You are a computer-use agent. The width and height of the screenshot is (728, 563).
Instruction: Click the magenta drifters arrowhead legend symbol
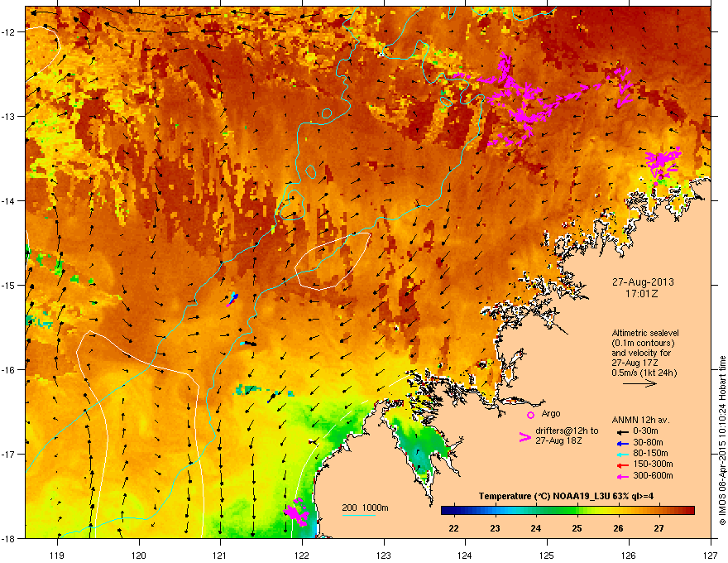[524, 437]
